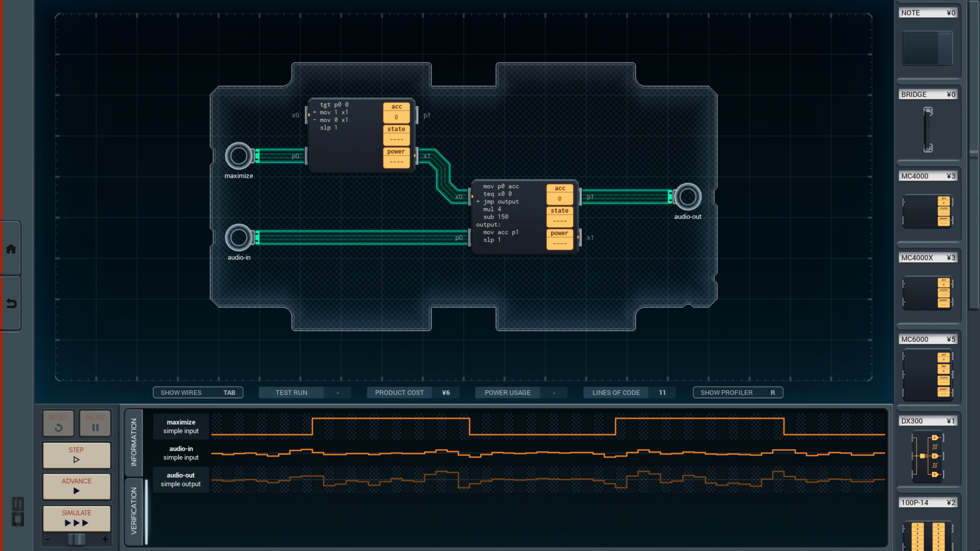Pick the DX300 expander part
The width and height of the screenshot is (980, 551).
[x=927, y=456]
